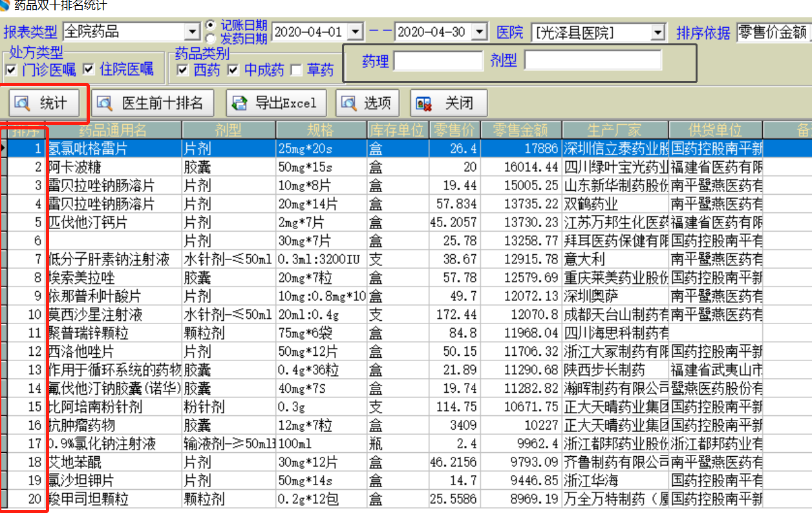Uncheck the 西药 checkbox
This screenshot has height=515, width=812.
pos(182,71)
